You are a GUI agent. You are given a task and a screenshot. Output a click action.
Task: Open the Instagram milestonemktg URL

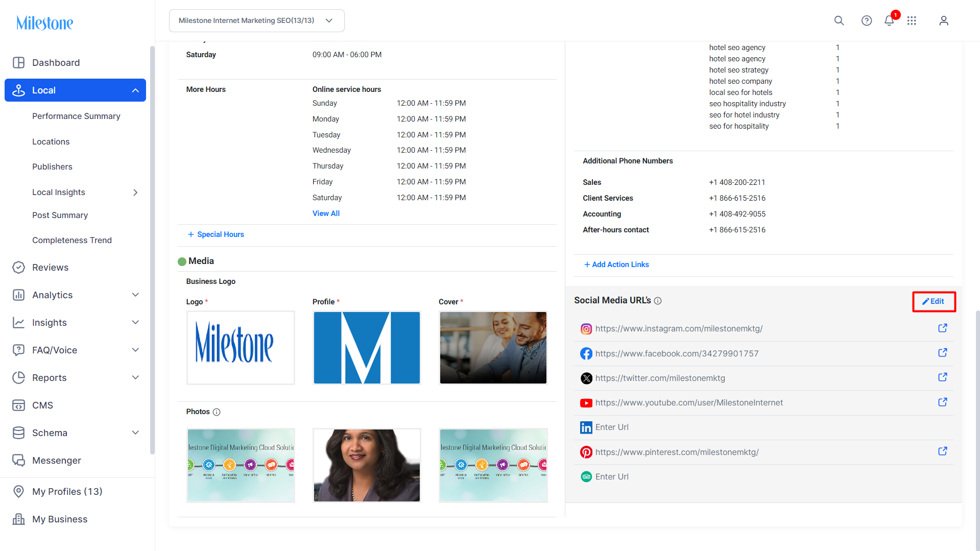679,329
